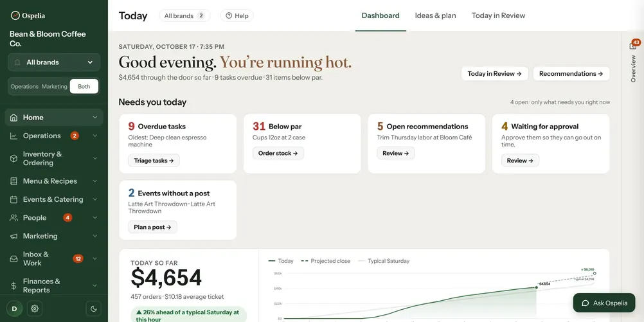Expand the Home section chevron
644x322 pixels.
click(95, 118)
